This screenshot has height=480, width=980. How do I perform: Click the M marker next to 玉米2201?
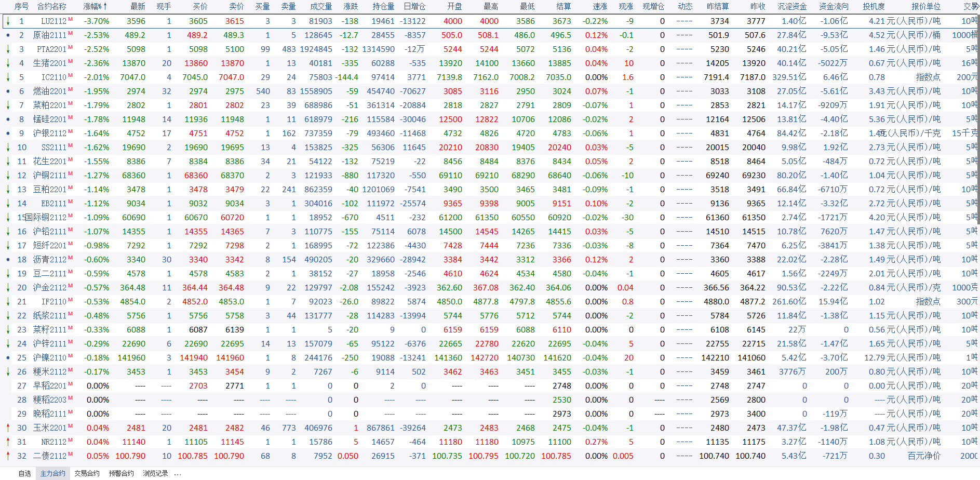(70, 426)
